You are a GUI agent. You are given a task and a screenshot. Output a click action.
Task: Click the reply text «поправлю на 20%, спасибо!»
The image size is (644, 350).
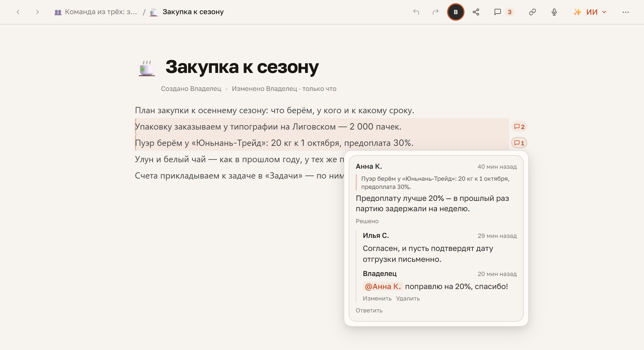click(x=456, y=286)
